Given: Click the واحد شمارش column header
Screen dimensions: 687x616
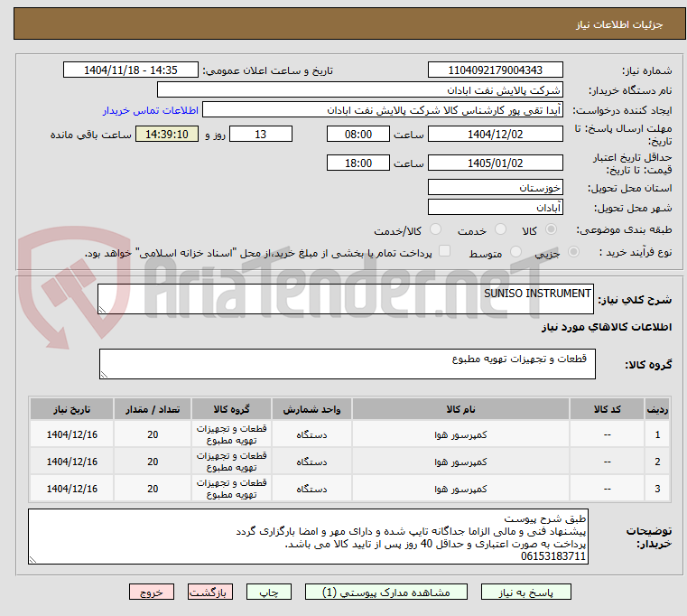Looking at the screenshot, I should point(311,409).
